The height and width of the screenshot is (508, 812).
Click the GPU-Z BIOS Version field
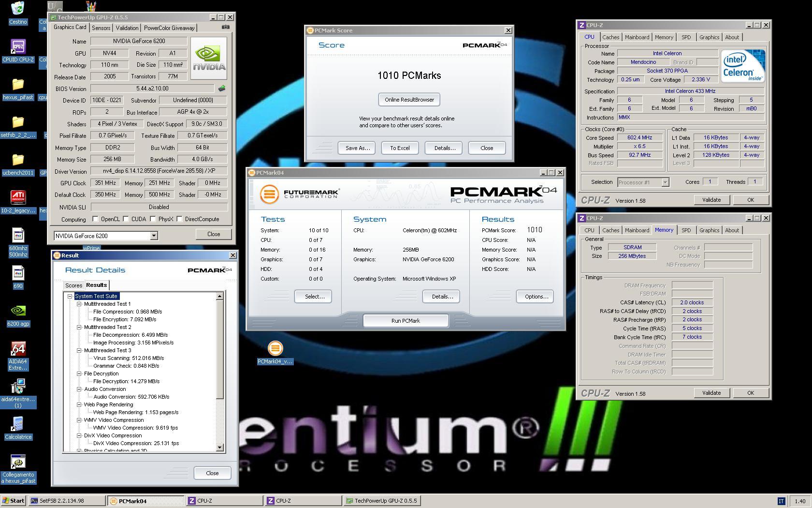pyautogui.click(x=152, y=89)
